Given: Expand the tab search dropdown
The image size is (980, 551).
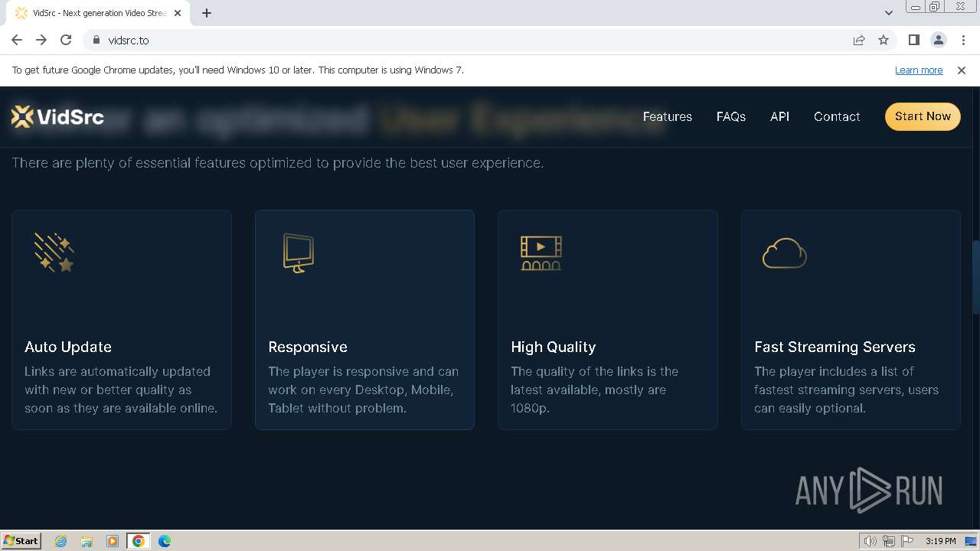Looking at the screenshot, I should click(889, 12).
